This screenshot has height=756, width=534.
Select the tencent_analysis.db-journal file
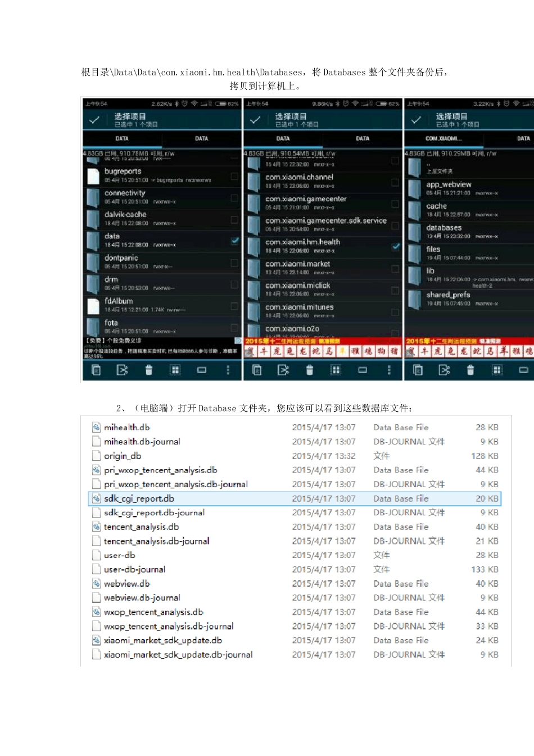click(x=156, y=541)
